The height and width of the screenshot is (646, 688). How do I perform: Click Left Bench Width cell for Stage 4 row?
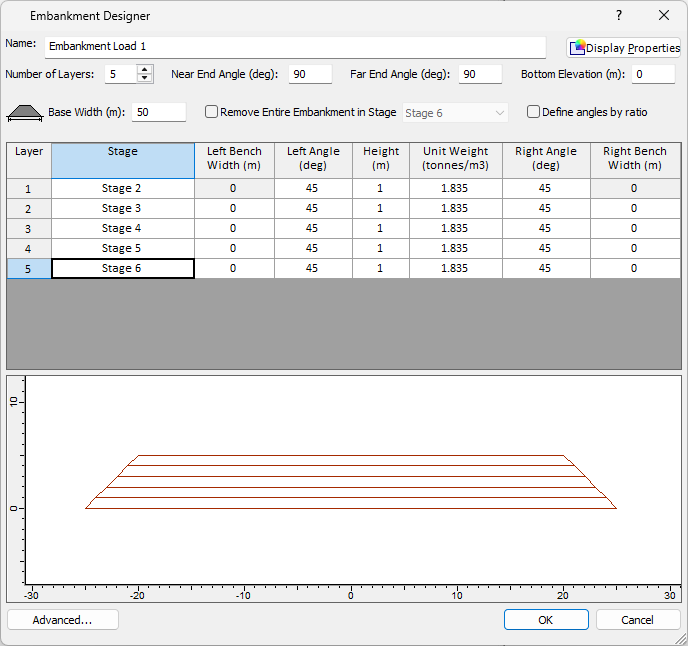pyautogui.click(x=234, y=229)
